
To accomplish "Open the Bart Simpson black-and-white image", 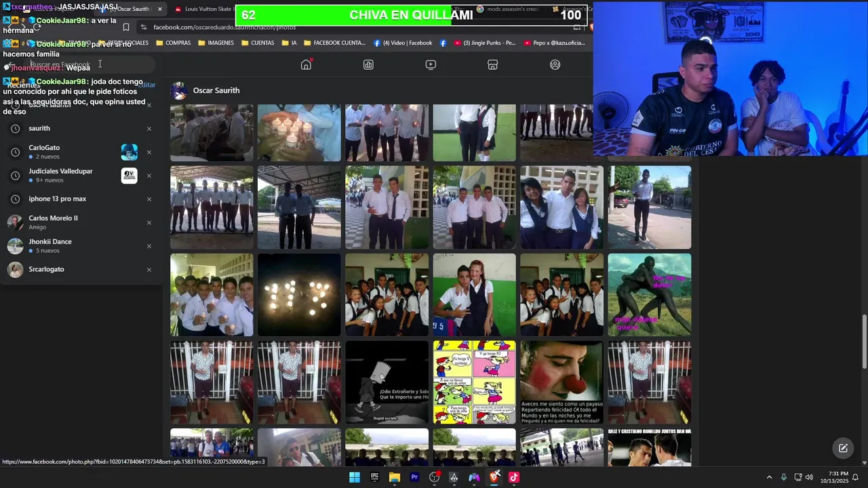I will point(387,382).
